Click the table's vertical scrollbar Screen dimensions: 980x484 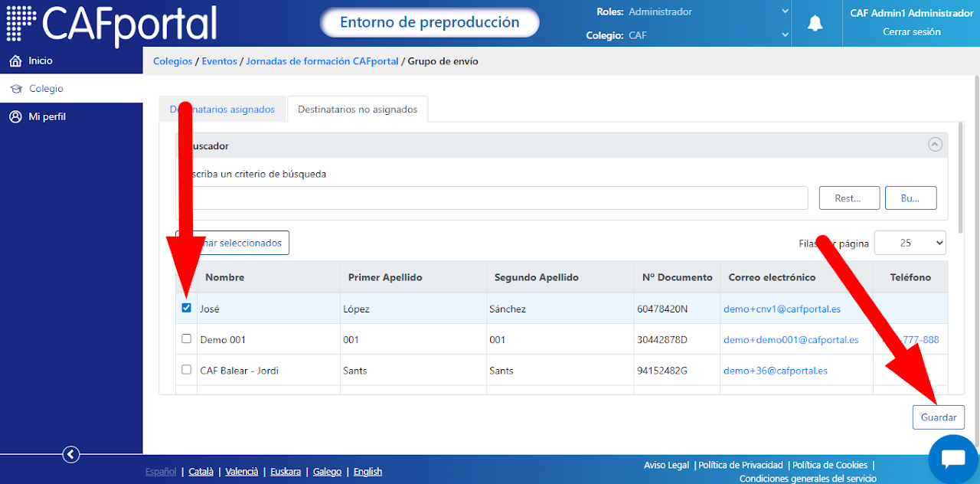pos(961,176)
